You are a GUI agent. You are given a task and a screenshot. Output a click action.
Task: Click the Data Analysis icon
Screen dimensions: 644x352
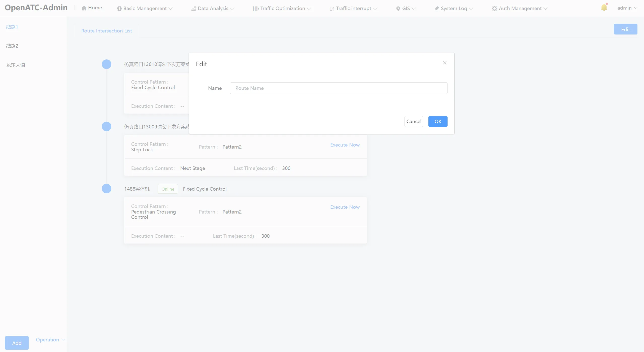[x=193, y=9]
